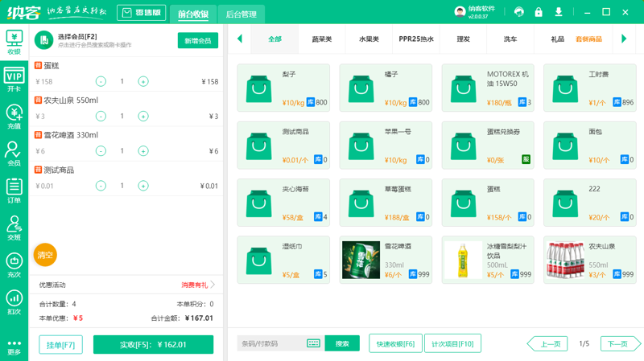
Task: Select the 理发 category tab
Action: [x=463, y=39]
